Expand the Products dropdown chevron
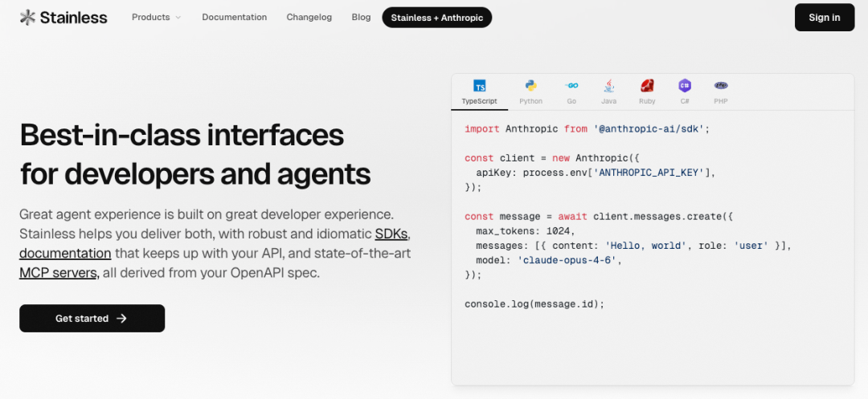This screenshot has height=399, width=868. [178, 18]
